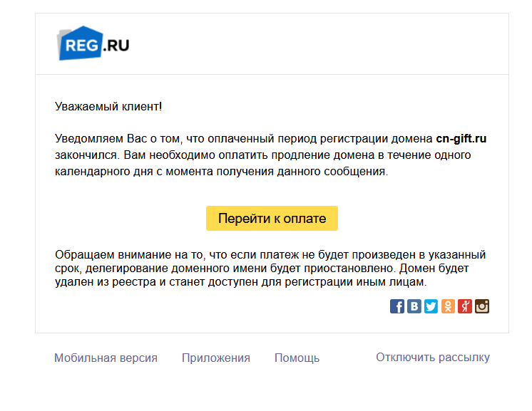Screen dimensions: 532x411
Task: Click the red figure social icon
Action: coord(465,306)
